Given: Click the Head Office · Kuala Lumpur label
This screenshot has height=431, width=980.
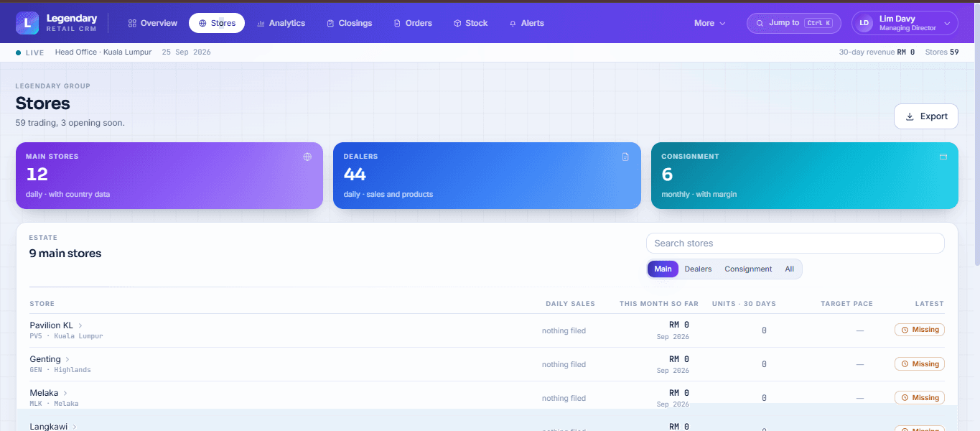Looking at the screenshot, I should [x=103, y=52].
